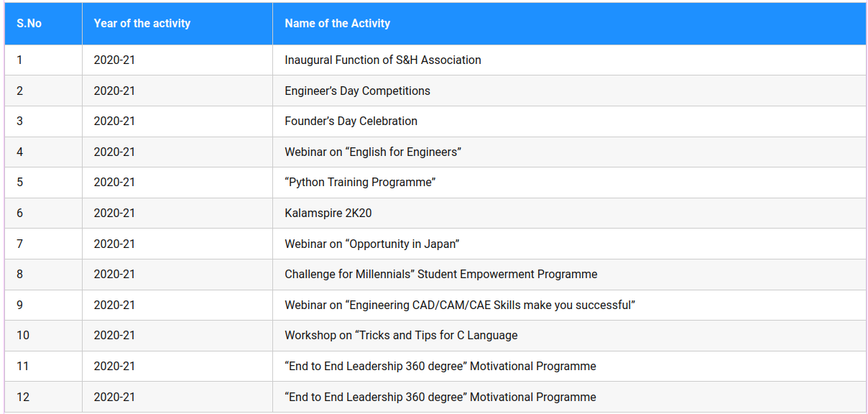The width and height of the screenshot is (868, 414).
Task: Select Challenge for Millennials programme row
Action: [x=435, y=275]
